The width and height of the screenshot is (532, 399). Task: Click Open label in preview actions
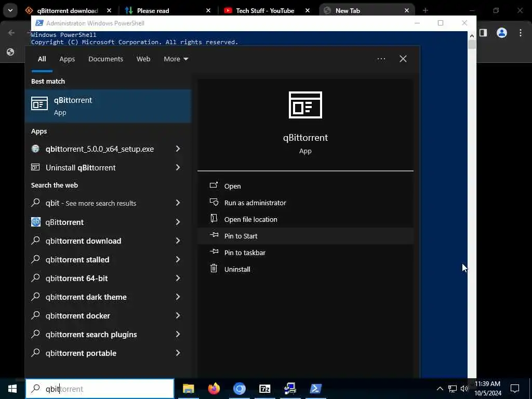tap(232, 187)
